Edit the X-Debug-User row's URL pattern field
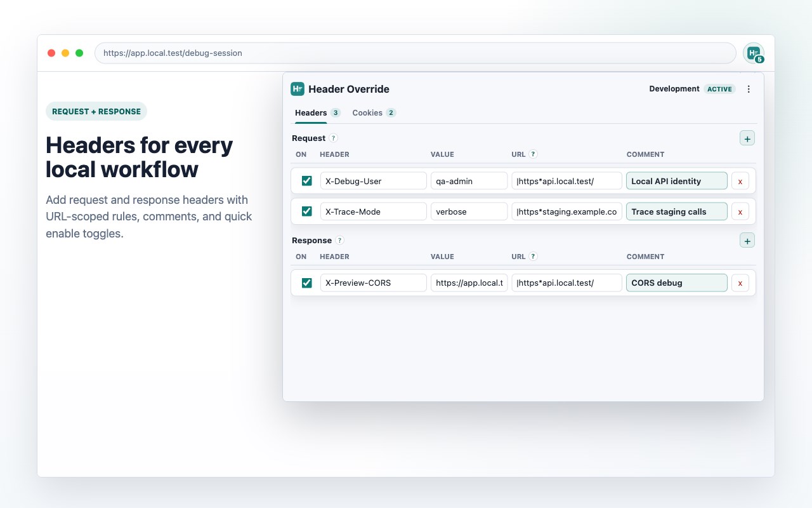This screenshot has height=508, width=812. (x=567, y=181)
